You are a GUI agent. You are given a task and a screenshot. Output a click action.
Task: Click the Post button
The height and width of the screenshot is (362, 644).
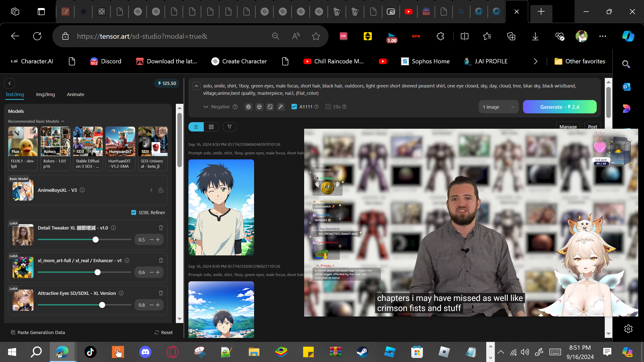point(592,126)
